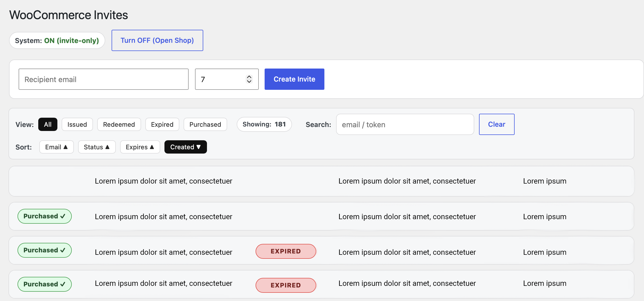Click the Create Invite button
Image resolution: width=644 pixels, height=301 pixels.
[294, 79]
